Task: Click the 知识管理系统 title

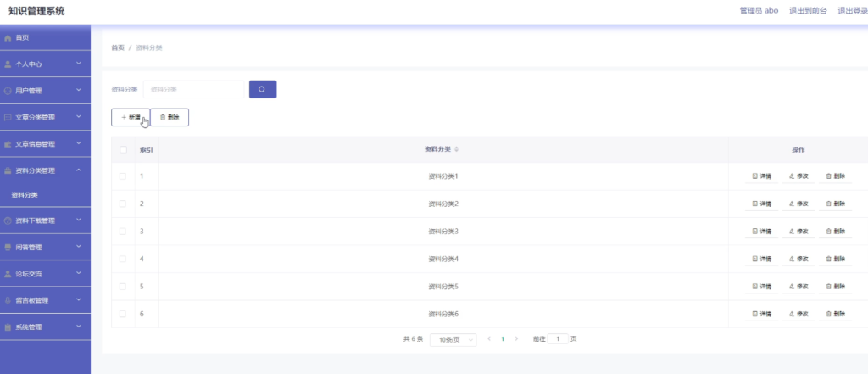Action: [x=36, y=11]
